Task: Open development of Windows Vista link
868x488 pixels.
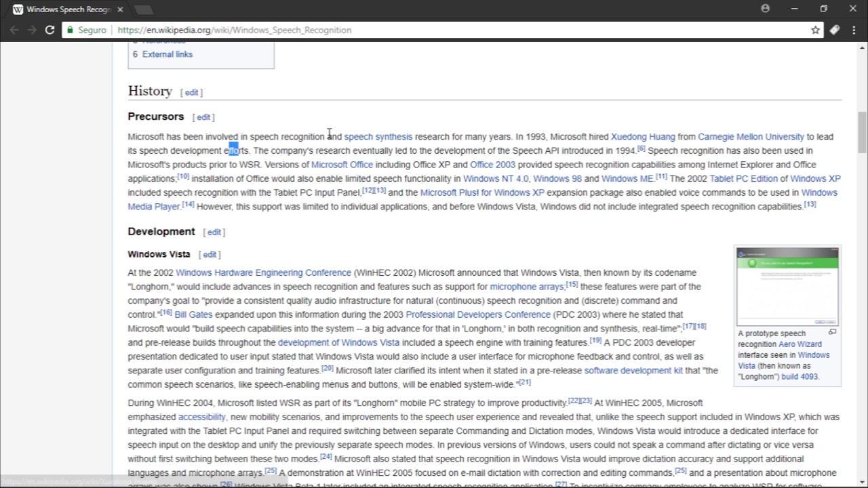Action: click(338, 342)
